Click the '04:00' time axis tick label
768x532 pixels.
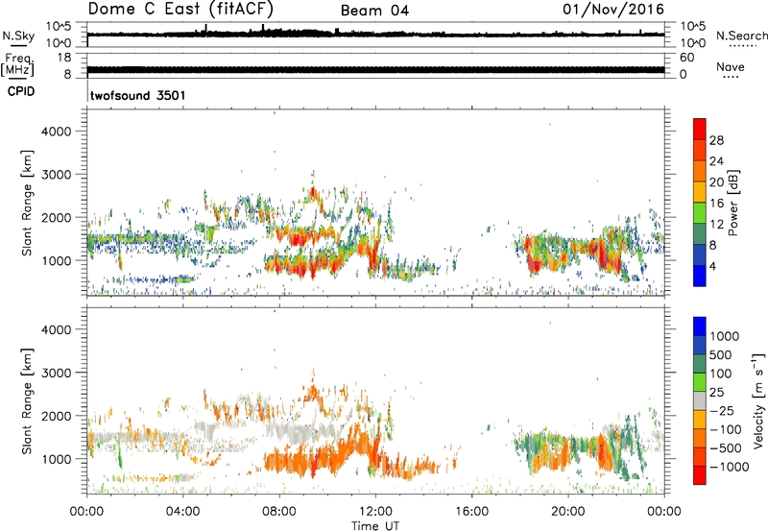point(182,512)
